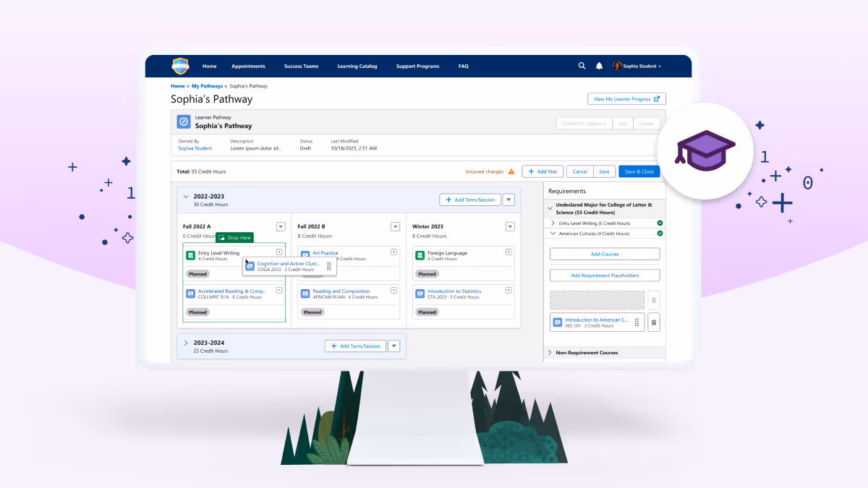Click the Cancel button
The width and height of the screenshot is (868, 488).
[x=580, y=171]
